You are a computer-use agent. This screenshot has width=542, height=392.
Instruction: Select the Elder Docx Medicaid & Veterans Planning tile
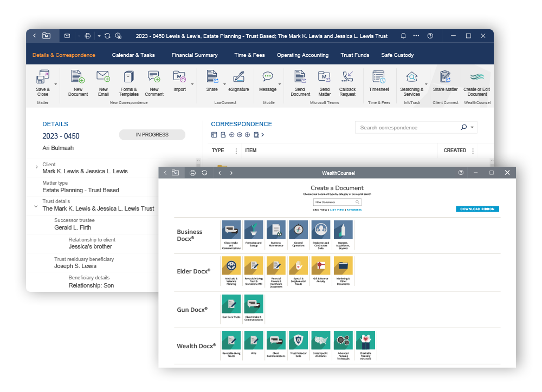pyautogui.click(x=231, y=266)
